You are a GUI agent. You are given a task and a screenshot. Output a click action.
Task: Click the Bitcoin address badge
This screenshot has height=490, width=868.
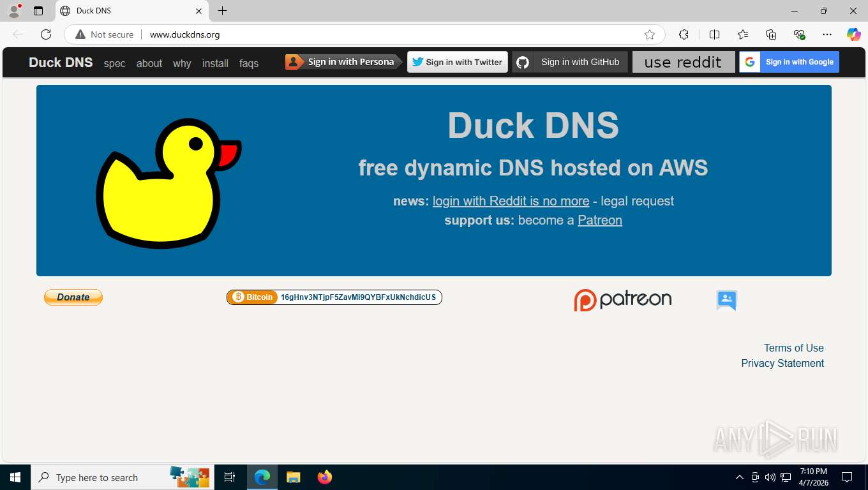click(334, 297)
